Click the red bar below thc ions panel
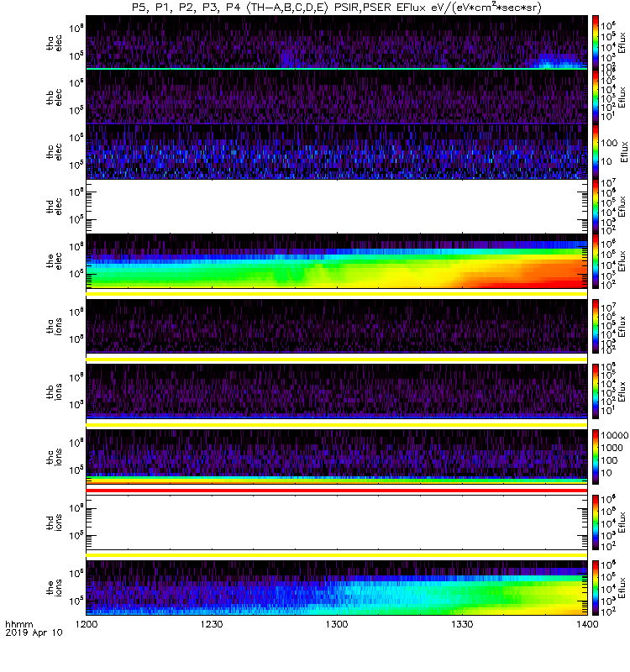Screen dimensions: 630x672 coord(337,490)
